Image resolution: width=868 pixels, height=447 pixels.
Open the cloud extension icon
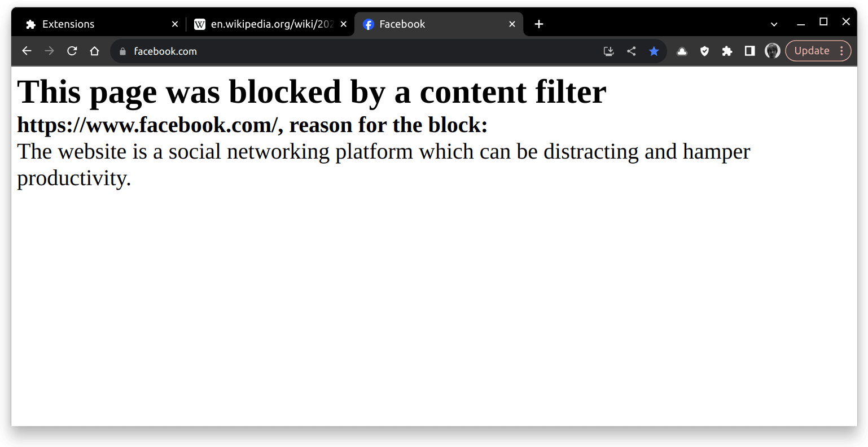coord(682,51)
